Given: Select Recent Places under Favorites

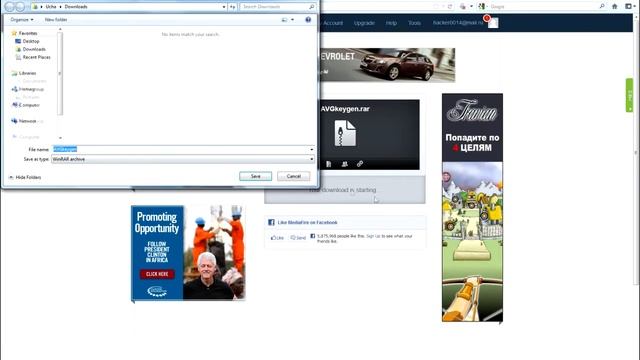Looking at the screenshot, I should 33,57.
